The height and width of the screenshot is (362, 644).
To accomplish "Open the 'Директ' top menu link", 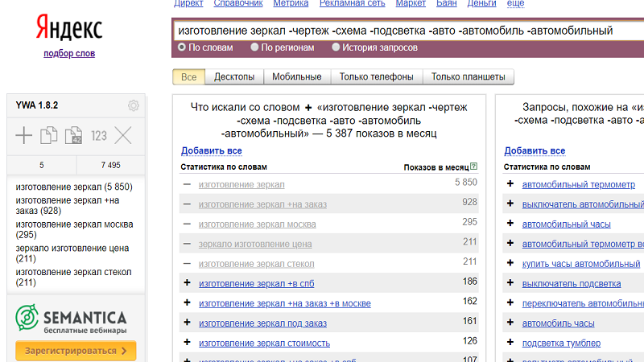I will click(188, 3).
